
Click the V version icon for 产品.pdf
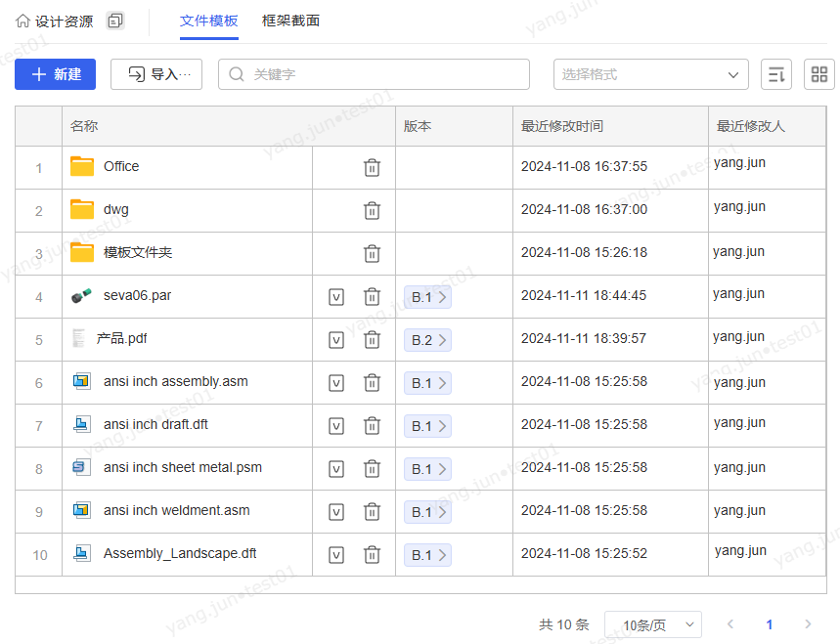tap(336, 340)
